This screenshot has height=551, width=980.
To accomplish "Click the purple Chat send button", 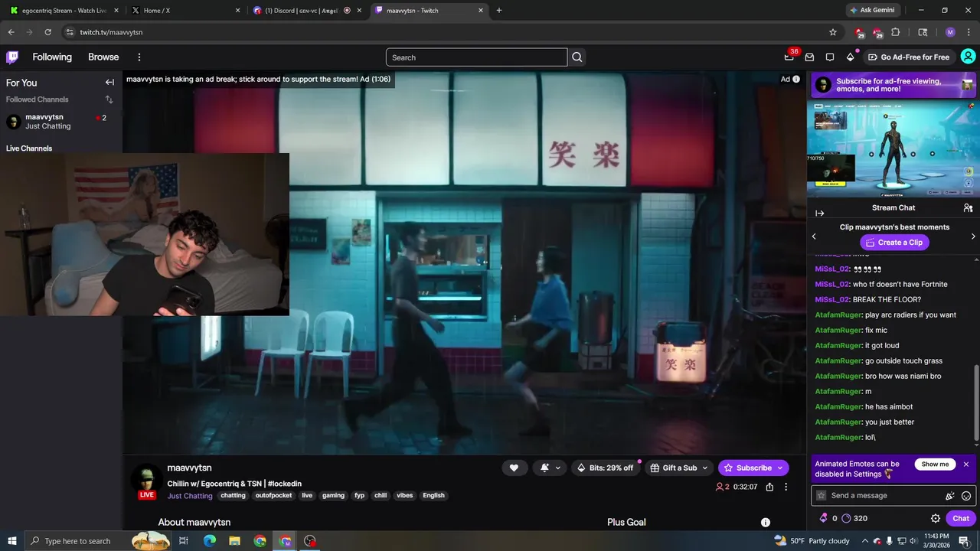I will click(x=961, y=518).
